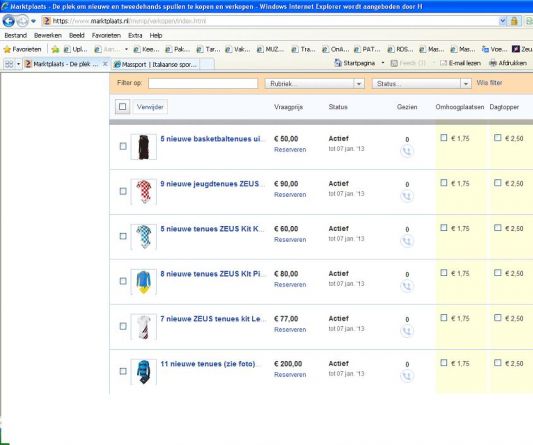Click the add-to-favorites-bar star icon
The width and height of the screenshot is (533, 445).
[x=55, y=50]
